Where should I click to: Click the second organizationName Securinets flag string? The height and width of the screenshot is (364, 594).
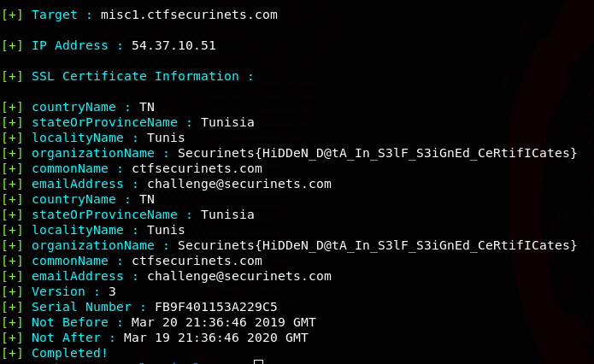[x=377, y=245]
